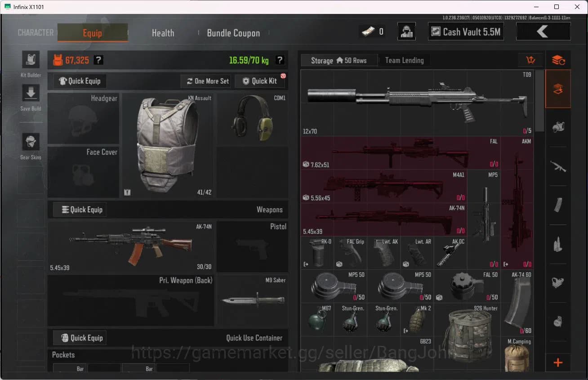Select the M9 Saber knife slot
The height and width of the screenshot is (380, 588).
(253, 300)
